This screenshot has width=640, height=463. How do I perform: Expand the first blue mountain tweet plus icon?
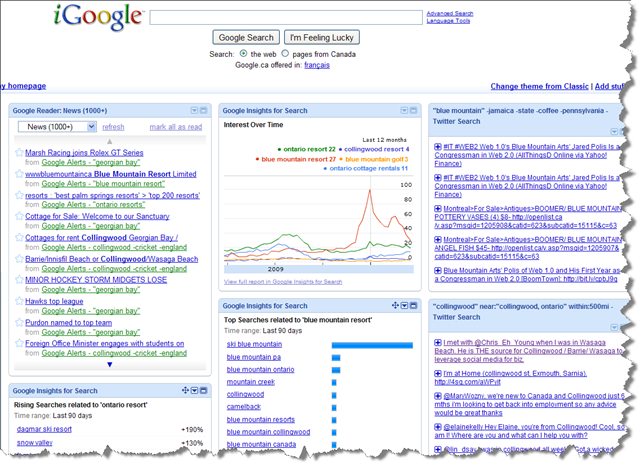pyautogui.click(x=438, y=147)
